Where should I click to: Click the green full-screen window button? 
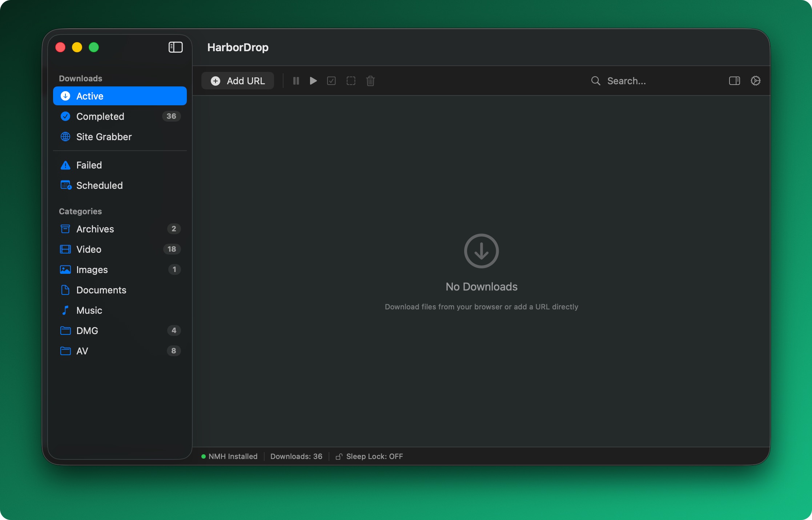[x=94, y=47]
